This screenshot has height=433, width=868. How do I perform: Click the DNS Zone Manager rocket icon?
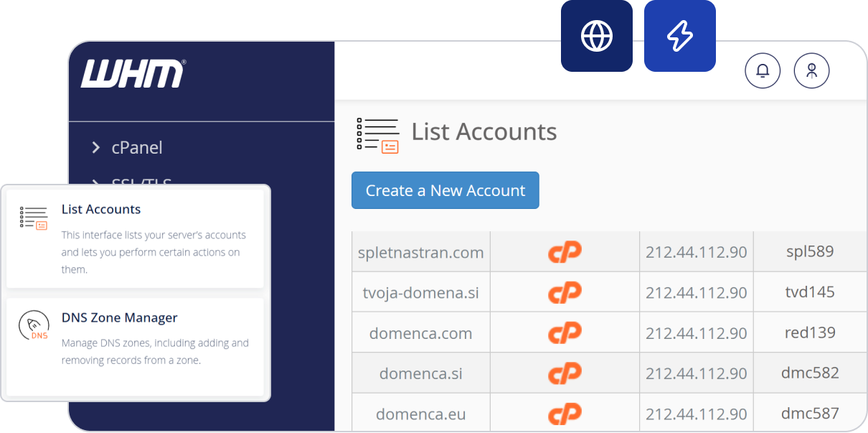pyautogui.click(x=34, y=326)
